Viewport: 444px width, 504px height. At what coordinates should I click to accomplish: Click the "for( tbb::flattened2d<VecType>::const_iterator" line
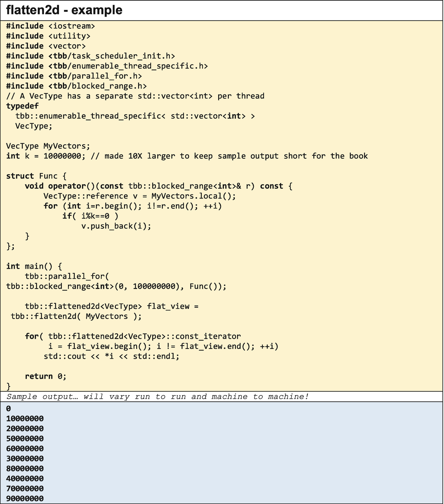click(133, 336)
